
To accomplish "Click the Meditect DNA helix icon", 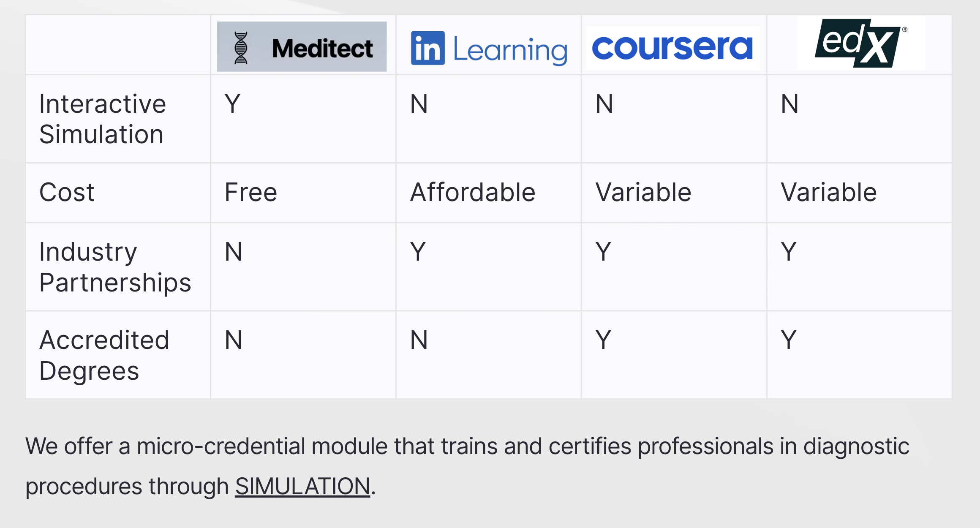I will tap(241, 48).
